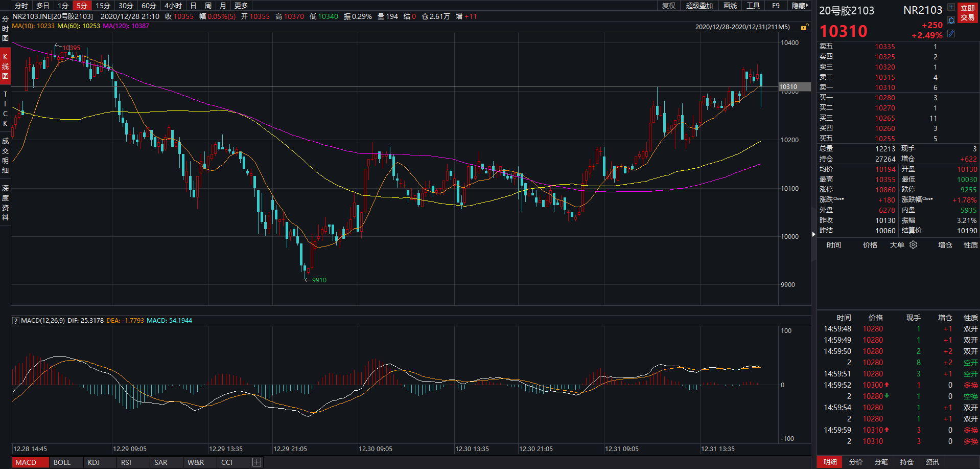This screenshot has width=980, height=469.
Task: Click the 买五 bid price 10255
Action: (x=885, y=139)
